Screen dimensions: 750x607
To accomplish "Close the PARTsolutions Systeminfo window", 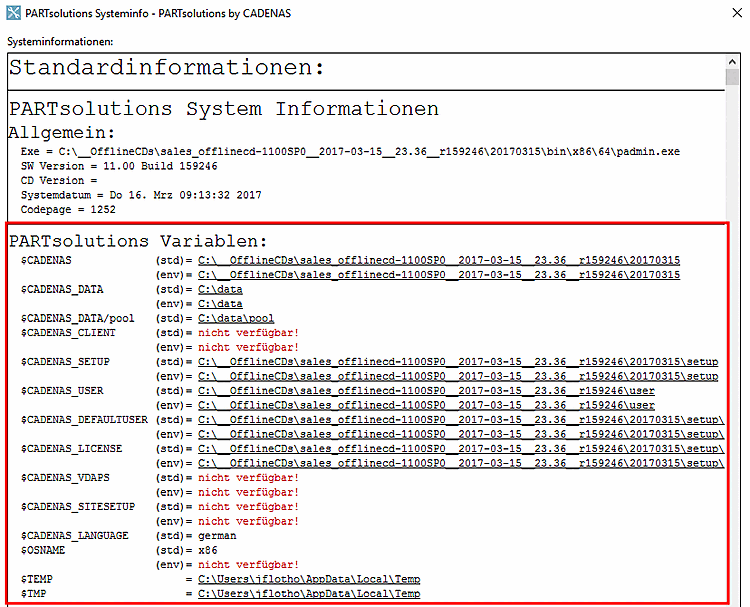I will click(x=737, y=13).
